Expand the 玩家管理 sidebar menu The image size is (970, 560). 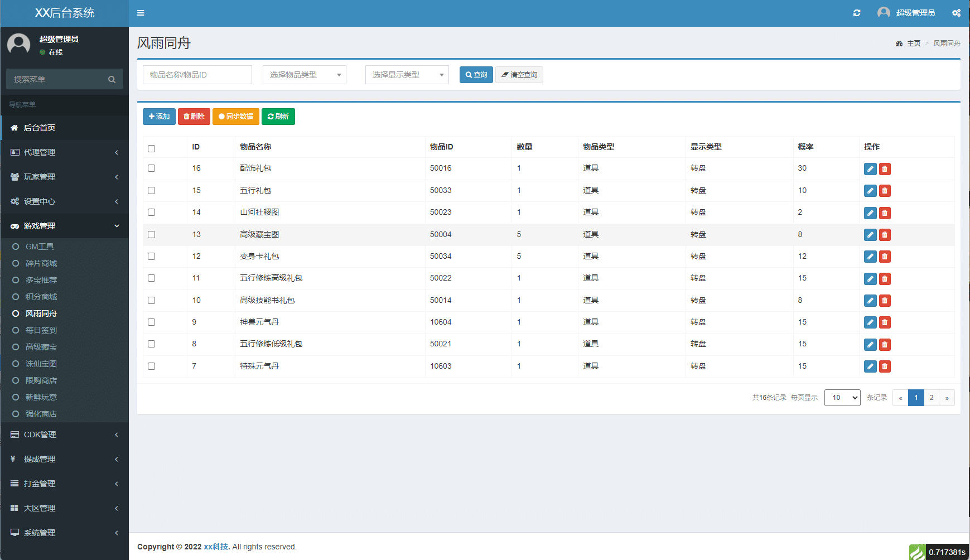[x=39, y=177]
